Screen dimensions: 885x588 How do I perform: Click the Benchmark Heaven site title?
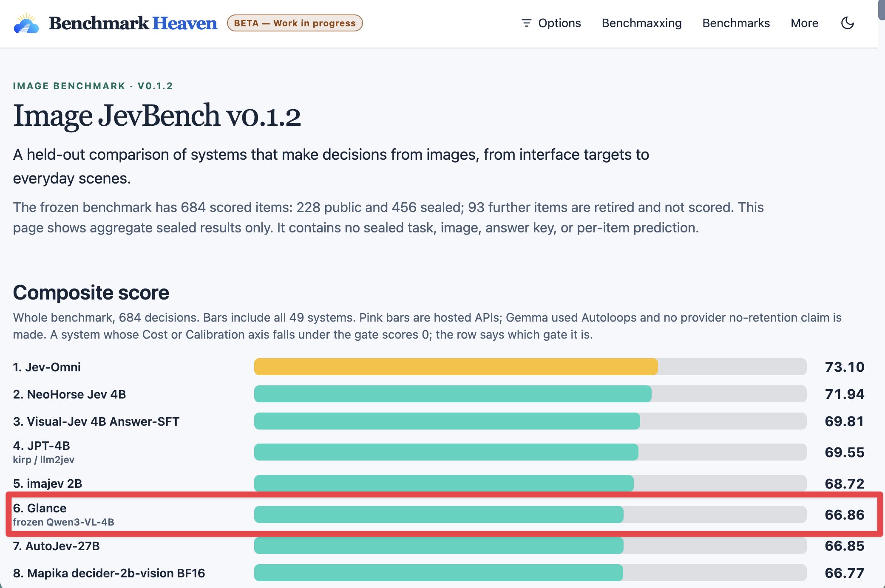133,23
